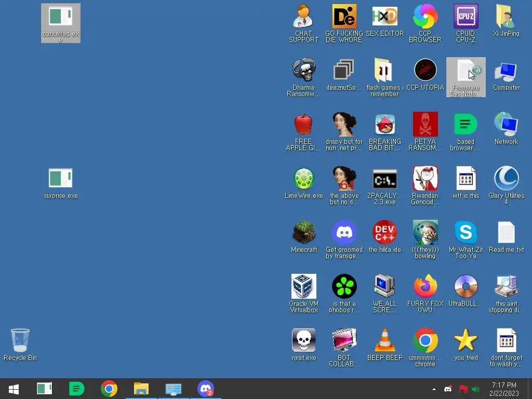Select the Glary Utilities 4 icon
Viewport: 532px width, 399px height.
coord(506,185)
